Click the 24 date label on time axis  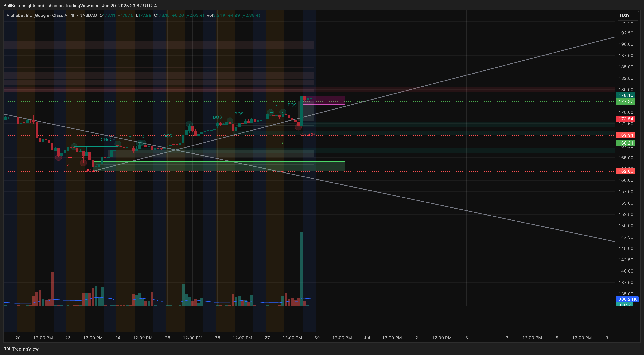tap(118, 338)
